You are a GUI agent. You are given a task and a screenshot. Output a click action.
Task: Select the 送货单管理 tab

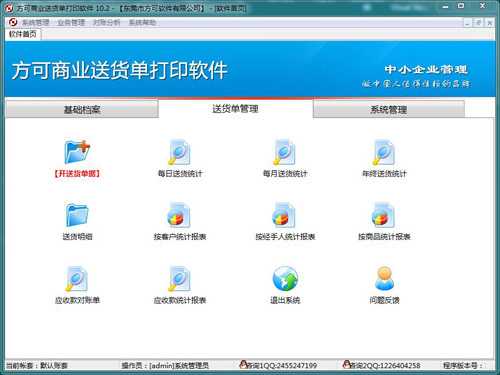click(235, 109)
